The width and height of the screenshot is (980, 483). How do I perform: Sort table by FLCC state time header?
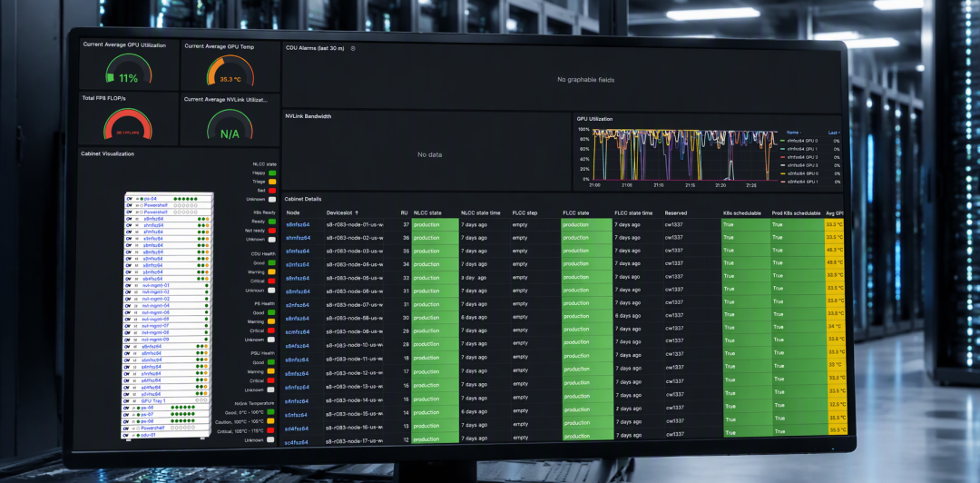(x=633, y=212)
